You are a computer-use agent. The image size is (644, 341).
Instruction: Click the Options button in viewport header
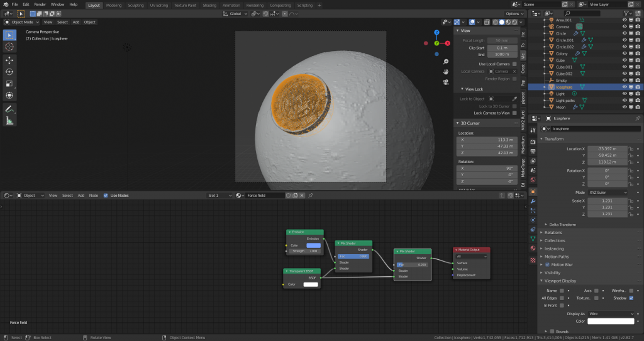(513, 13)
